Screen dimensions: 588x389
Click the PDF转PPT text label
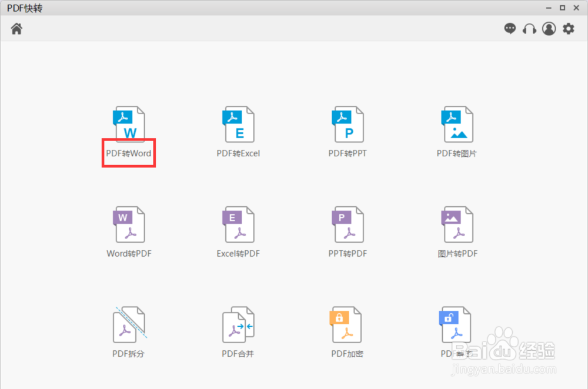[348, 153]
